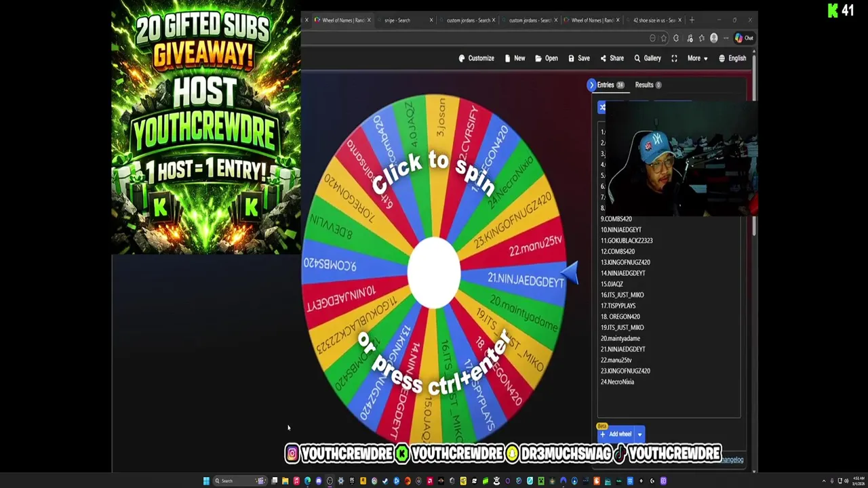Open the browser profile avatar
This screenshot has width=868, height=488.
click(713, 38)
